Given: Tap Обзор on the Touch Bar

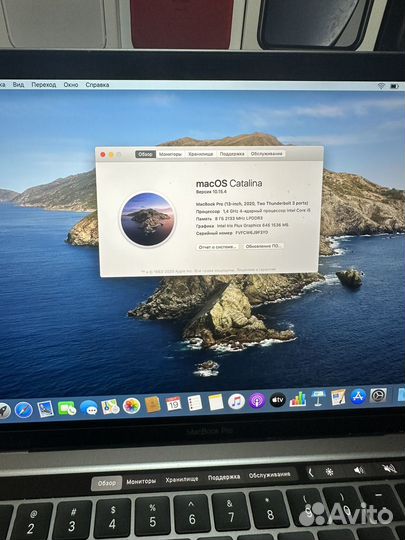Looking at the screenshot, I should (106, 484).
